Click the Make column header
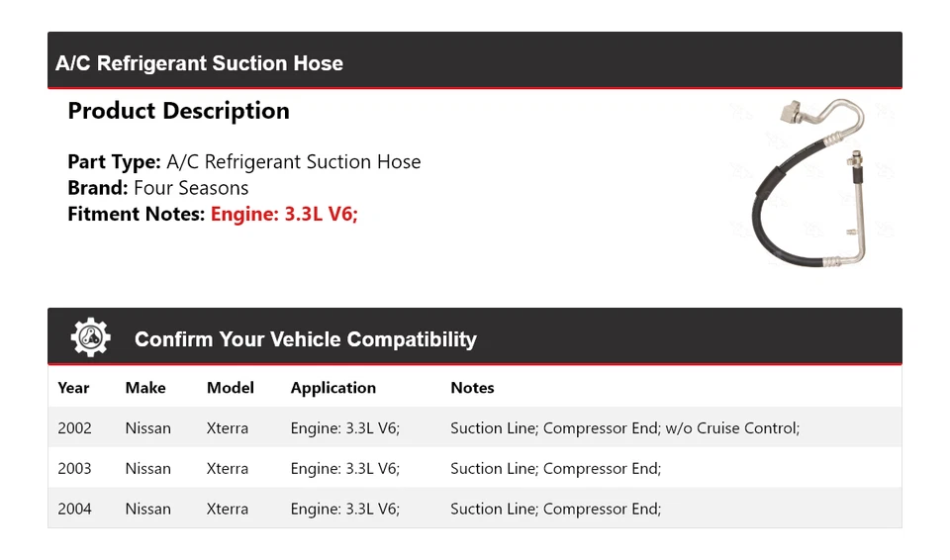Image resolution: width=950 pixels, height=560 pixels. coord(145,388)
